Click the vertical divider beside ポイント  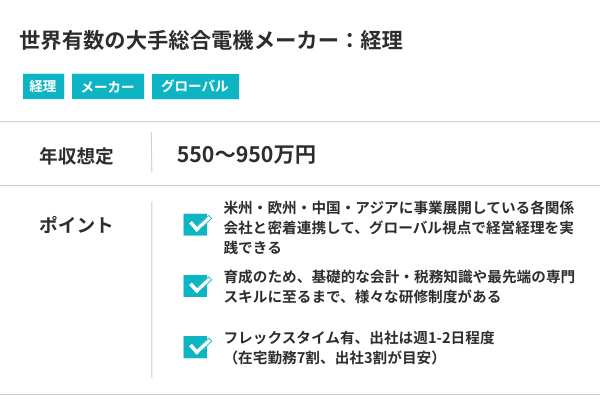tap(152, 289)
